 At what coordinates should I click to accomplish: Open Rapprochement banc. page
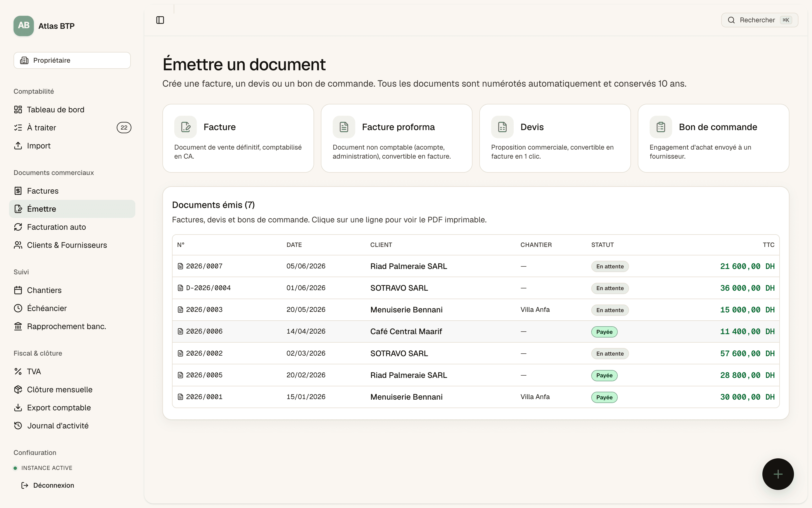(x=72, y=327)
